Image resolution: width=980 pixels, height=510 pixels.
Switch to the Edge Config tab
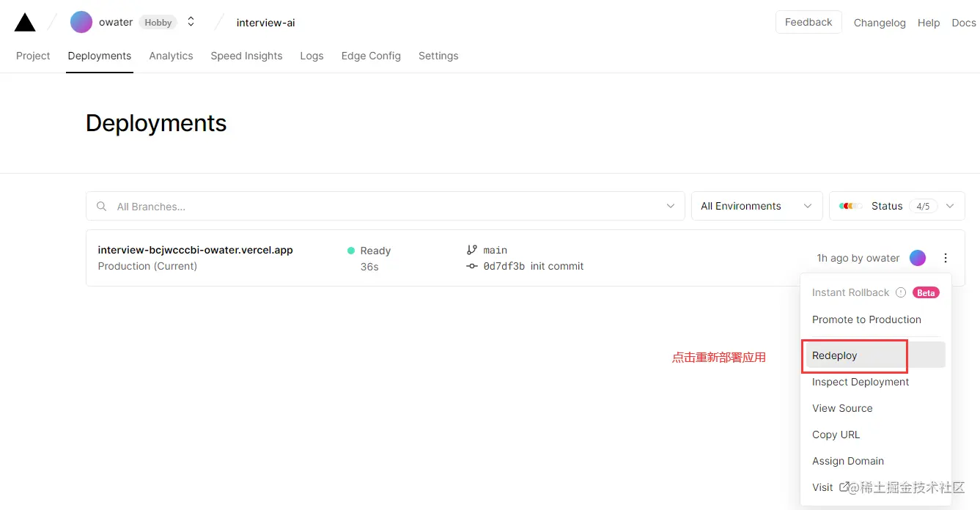[371, 56]
